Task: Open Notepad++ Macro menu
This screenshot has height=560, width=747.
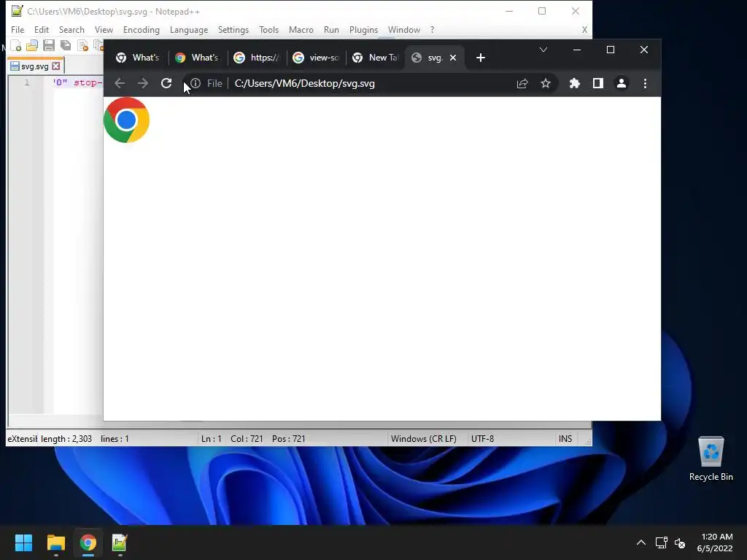Action: [x=301, y=29]
